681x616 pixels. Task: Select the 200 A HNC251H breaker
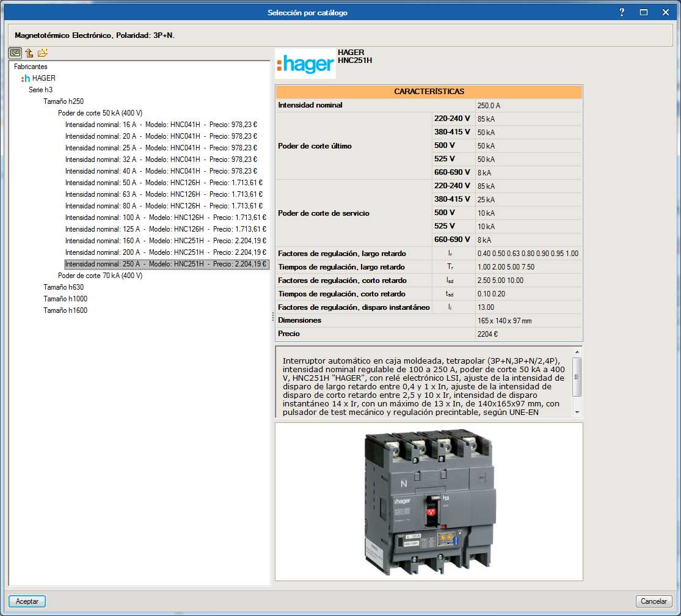point(166,252)
